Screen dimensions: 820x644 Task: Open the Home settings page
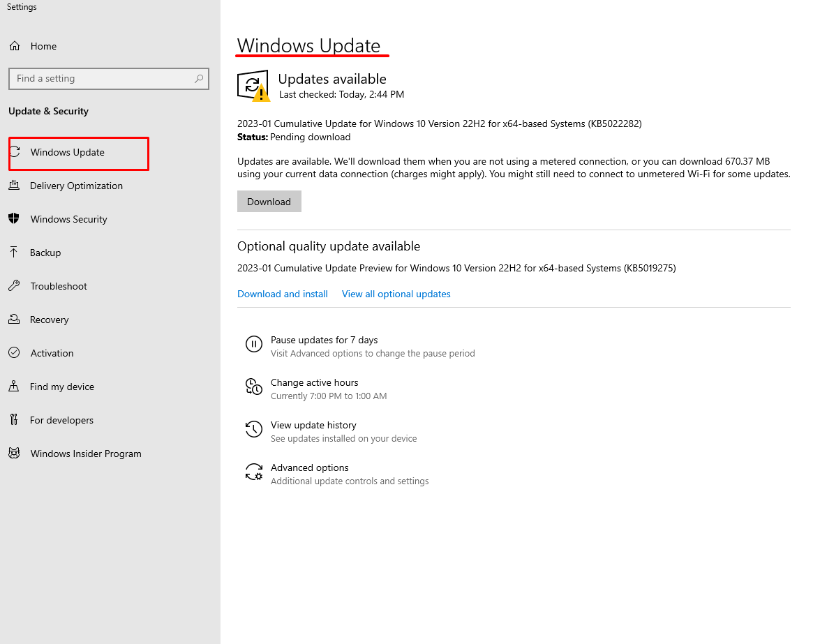pos(43,46)
